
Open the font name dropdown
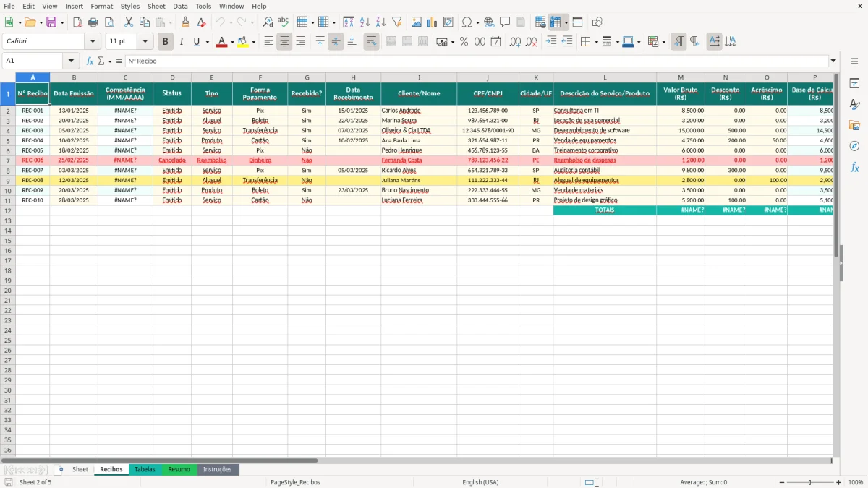[x=93, y=42]
